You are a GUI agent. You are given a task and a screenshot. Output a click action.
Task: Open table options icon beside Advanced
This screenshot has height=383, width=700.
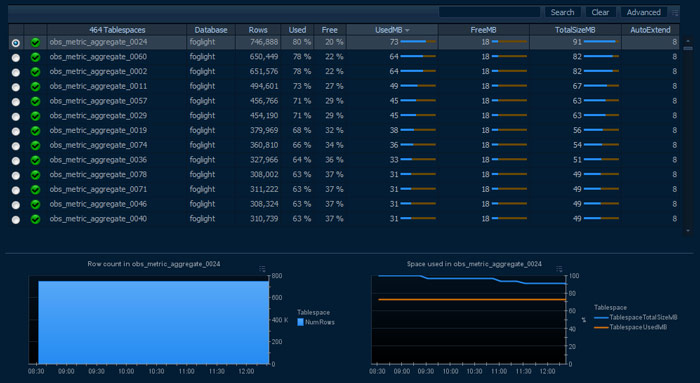pos(675,12)
